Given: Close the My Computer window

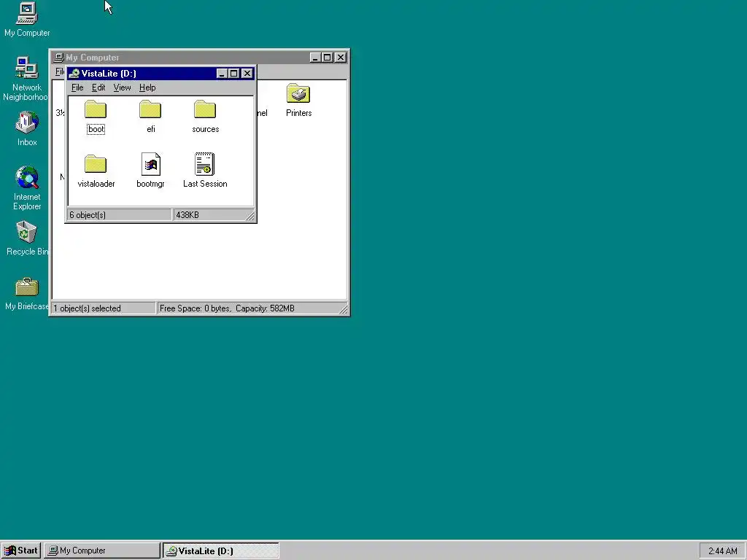Looking at the screenshot, I should [x=341, y=58].
